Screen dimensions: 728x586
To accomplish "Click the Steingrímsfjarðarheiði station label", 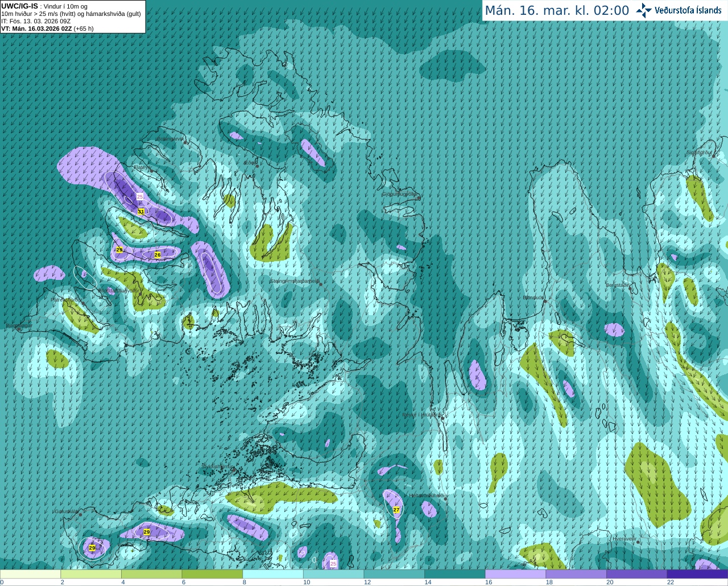I will 294,281.
